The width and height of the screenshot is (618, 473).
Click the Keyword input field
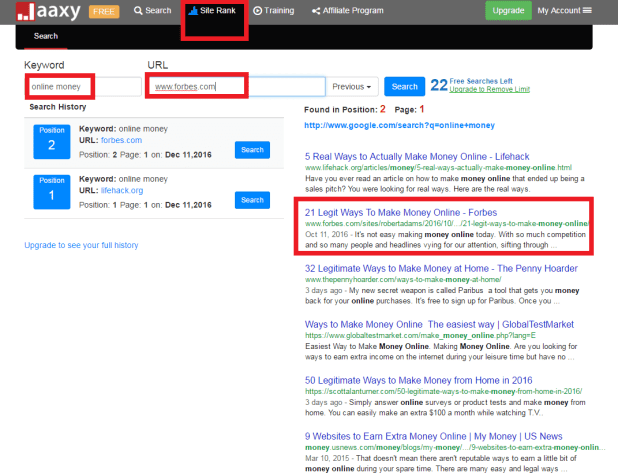click(83, 86)
